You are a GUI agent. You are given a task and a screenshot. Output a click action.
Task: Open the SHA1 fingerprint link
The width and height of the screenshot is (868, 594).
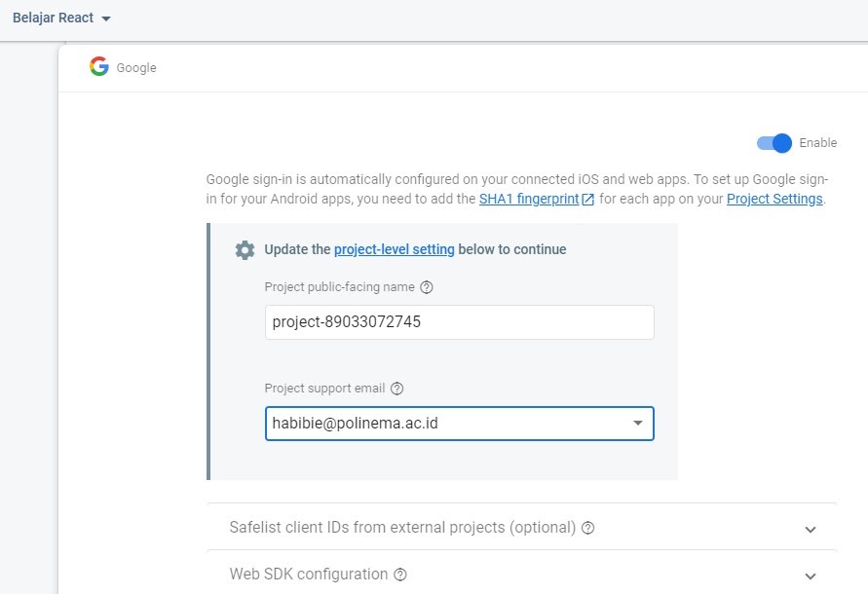coord(530,198)
